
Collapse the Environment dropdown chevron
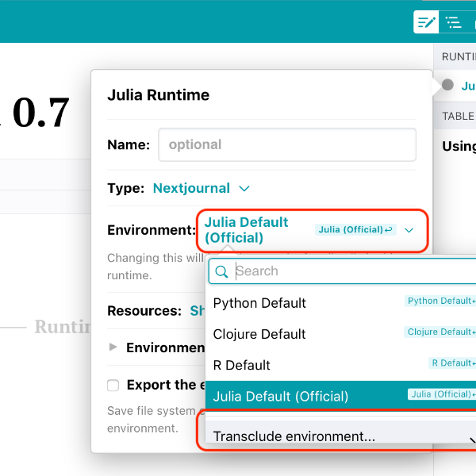tap(409, 230)
